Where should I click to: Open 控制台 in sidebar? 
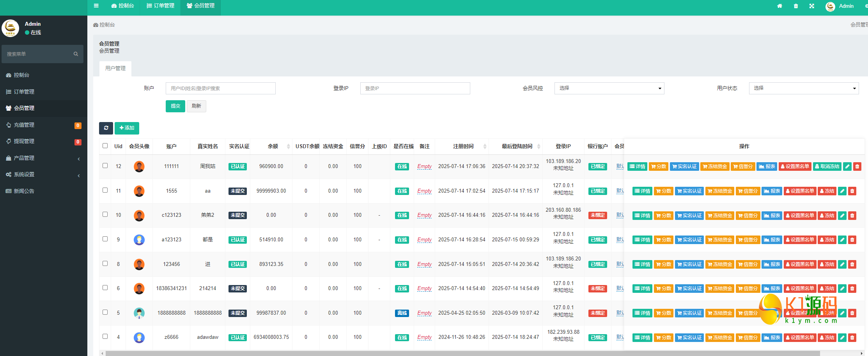[x=43, y=75]
